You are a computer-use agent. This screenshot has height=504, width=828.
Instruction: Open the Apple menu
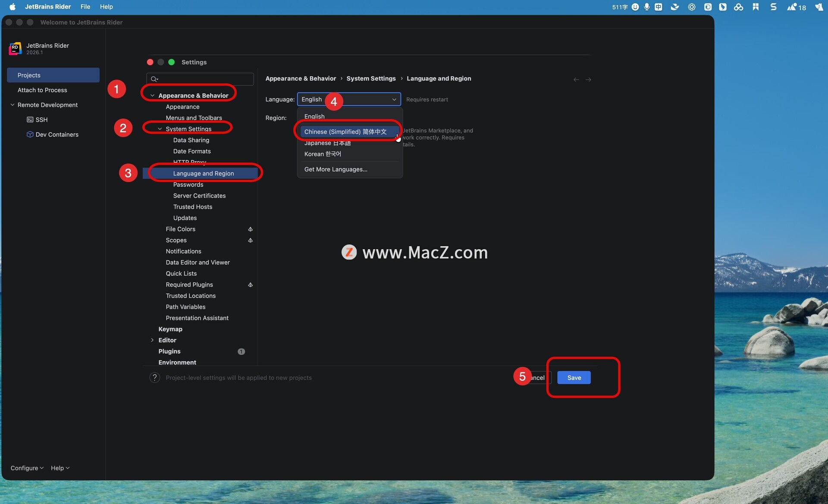tap(12, 6)
